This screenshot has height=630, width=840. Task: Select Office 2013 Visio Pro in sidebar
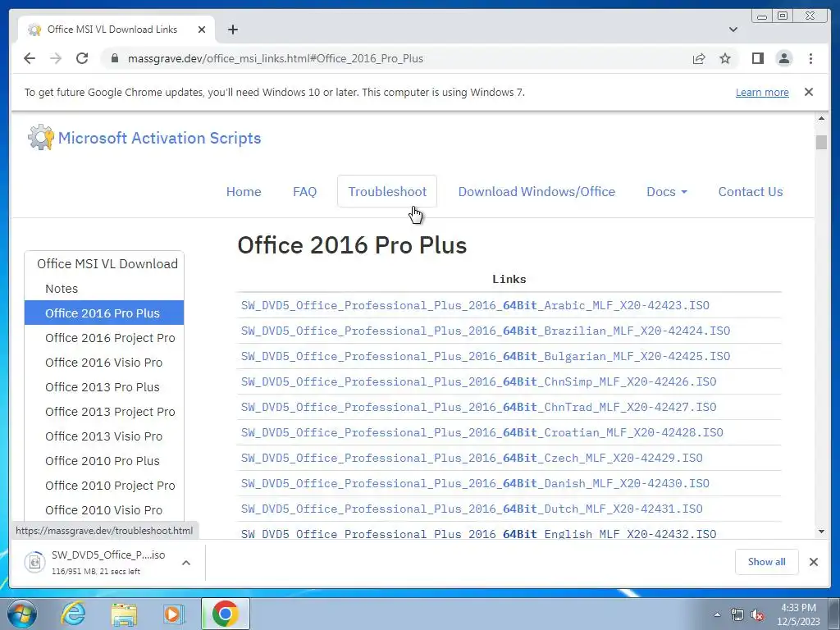pyautogui.click(x=104, y=436)
